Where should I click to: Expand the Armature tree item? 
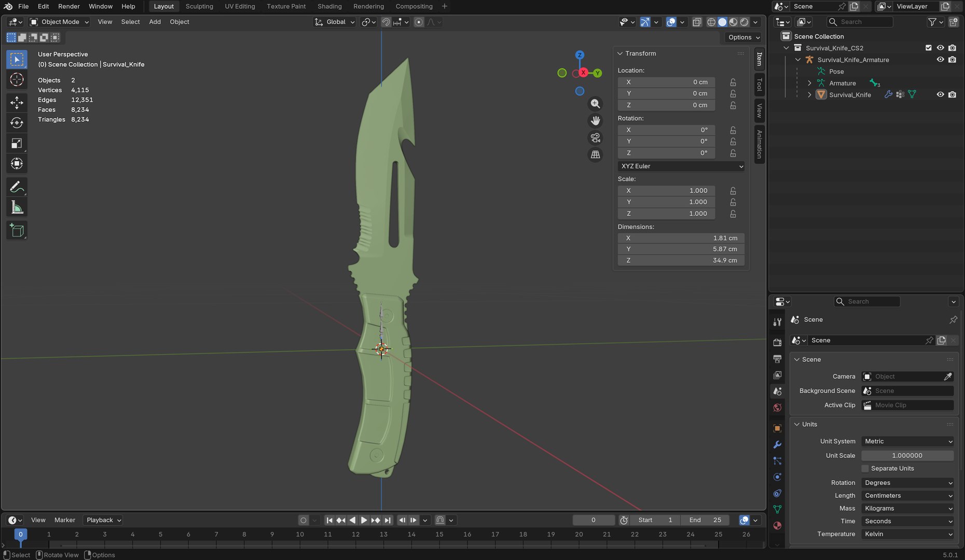[x=809, y=83]
